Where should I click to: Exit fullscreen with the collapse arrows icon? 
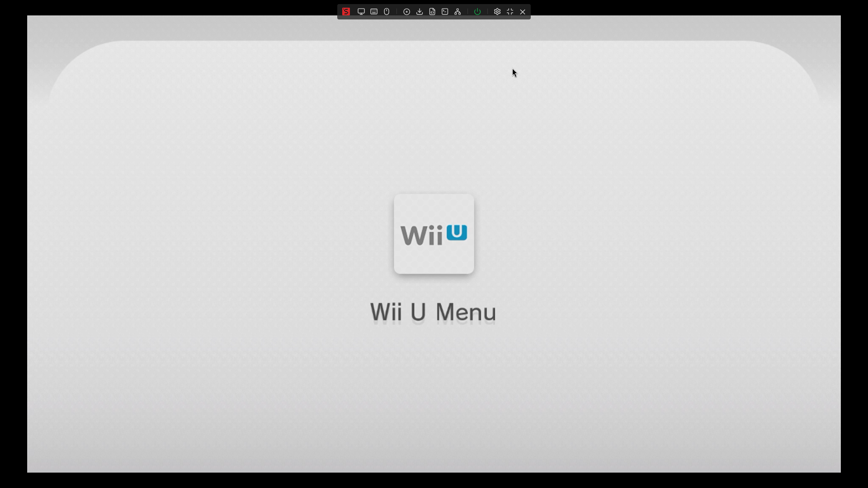tap(510, 12)
